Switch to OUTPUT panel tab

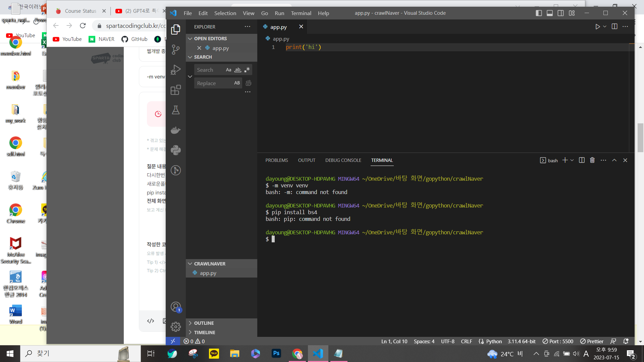coord(307,160)
